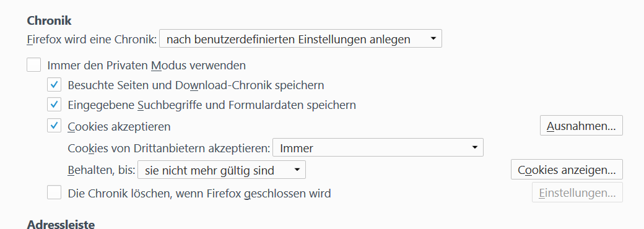Untick the checkbox box for 'Eingegebene Suchbegriffe und Formulardaten speichern'
This screenshot has width=644, height=229.
[x=54, y=105]
